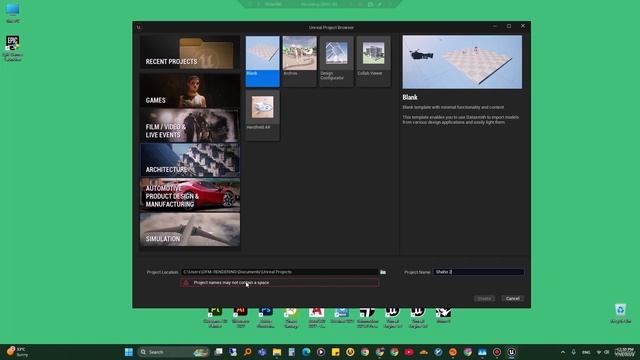Switch to Unreal Engine taskbar icon

[x=511, y=352]
